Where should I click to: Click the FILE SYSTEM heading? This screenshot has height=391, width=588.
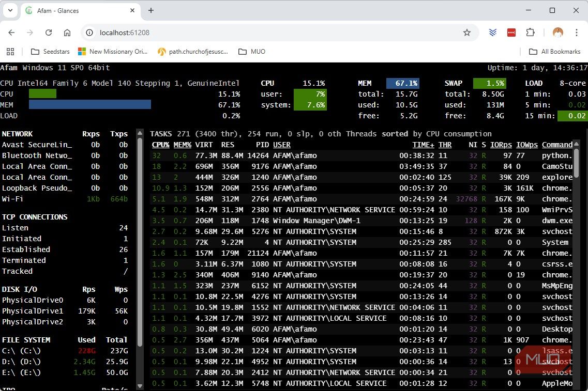pyautogui.click(x=26, y=340)
